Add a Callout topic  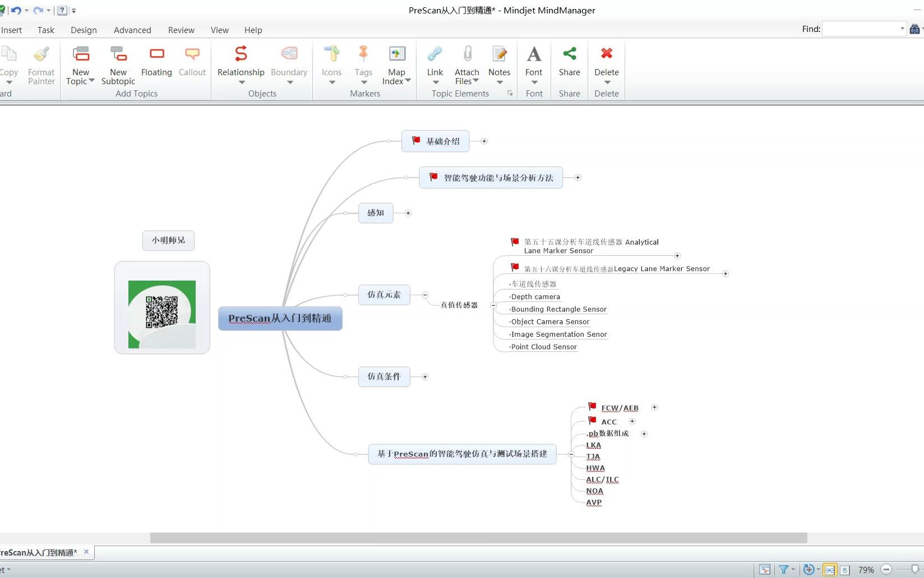point(192,61)
